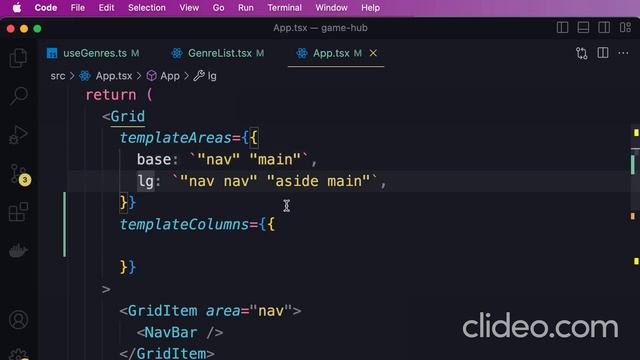Open the Selection menu
640x360 pixels.
pyautogui.click(x=147, y=8)
